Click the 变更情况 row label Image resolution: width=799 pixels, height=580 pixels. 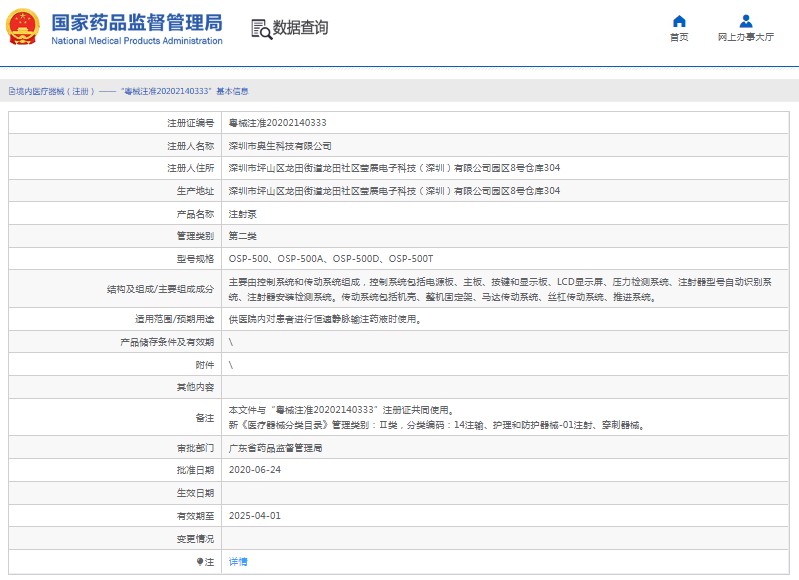(x=195, y=539)
